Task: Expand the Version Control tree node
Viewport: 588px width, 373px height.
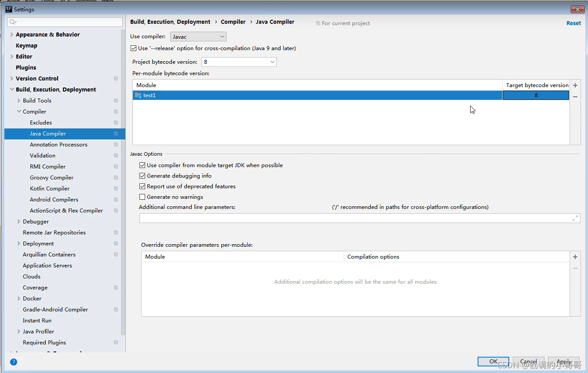Action: click(12, 79)
